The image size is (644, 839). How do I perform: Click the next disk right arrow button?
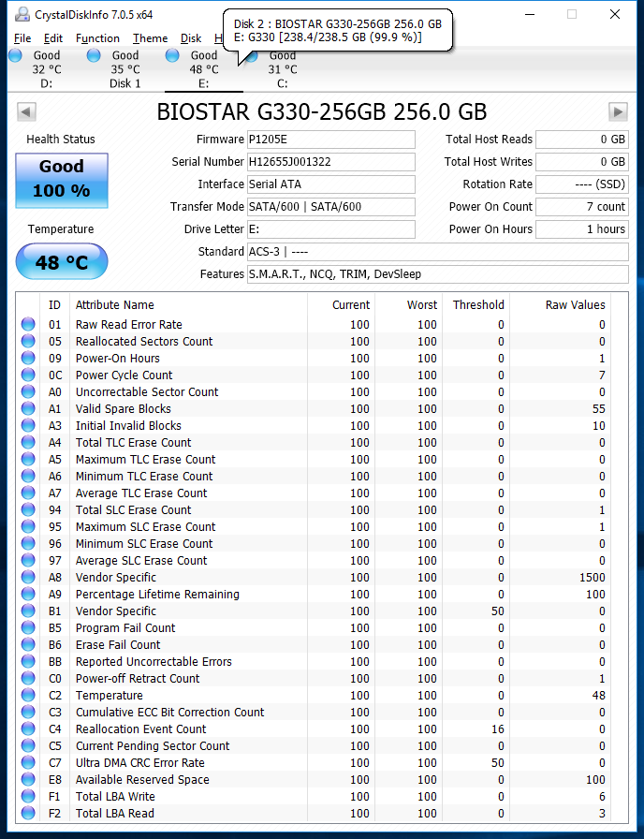tap(617, 112)
